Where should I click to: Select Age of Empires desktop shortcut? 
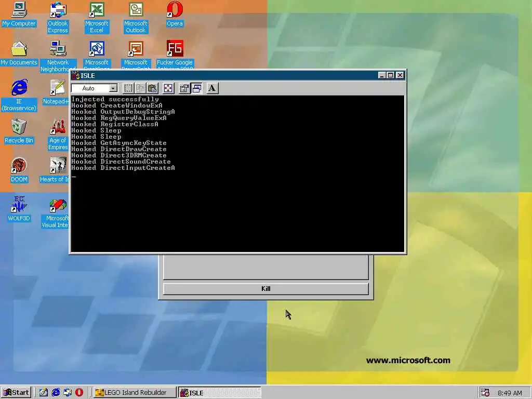[x=58, y=135]
